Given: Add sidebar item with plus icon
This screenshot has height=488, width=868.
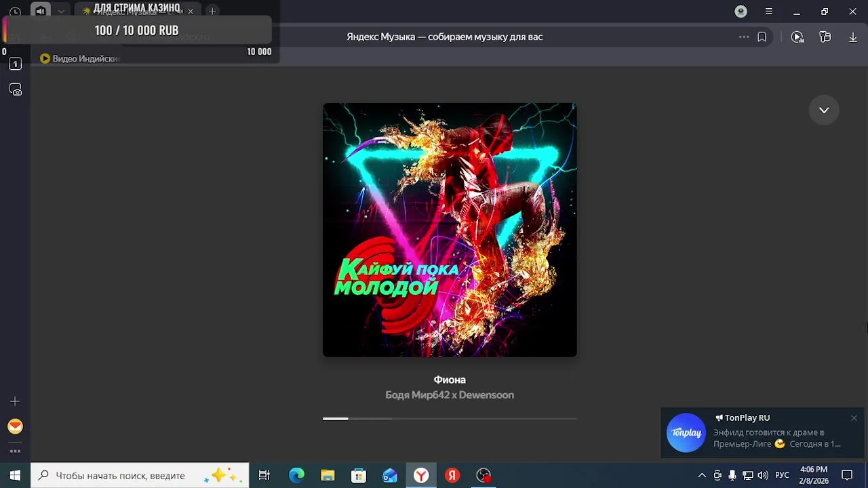Looking at the screenshot, I should point(15,401).
